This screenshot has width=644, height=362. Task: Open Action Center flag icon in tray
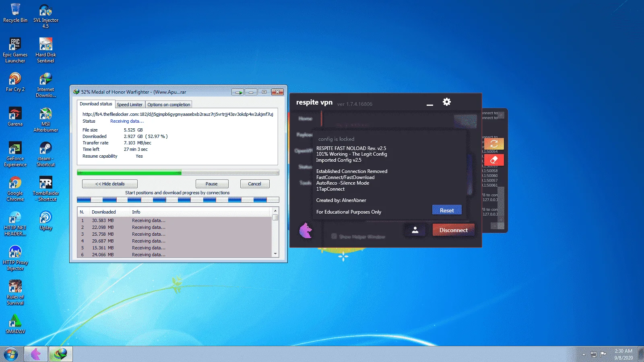(603, 354)
